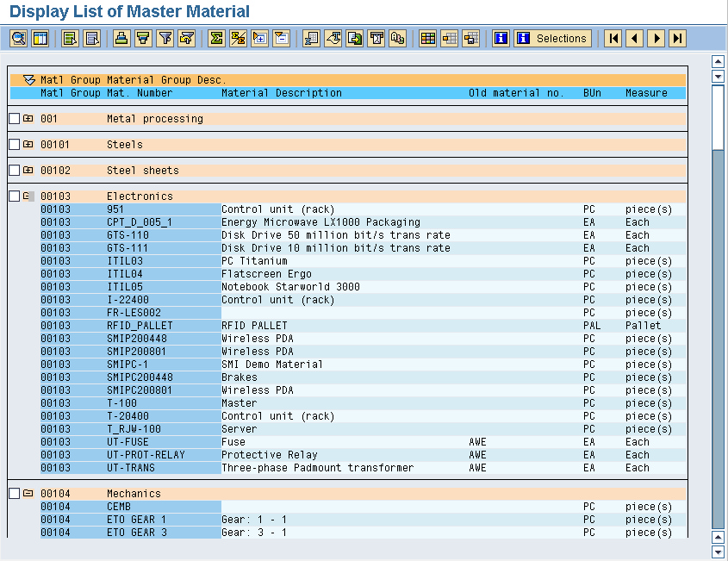Expand the 00102 Steel sheets group

(28, 170)
